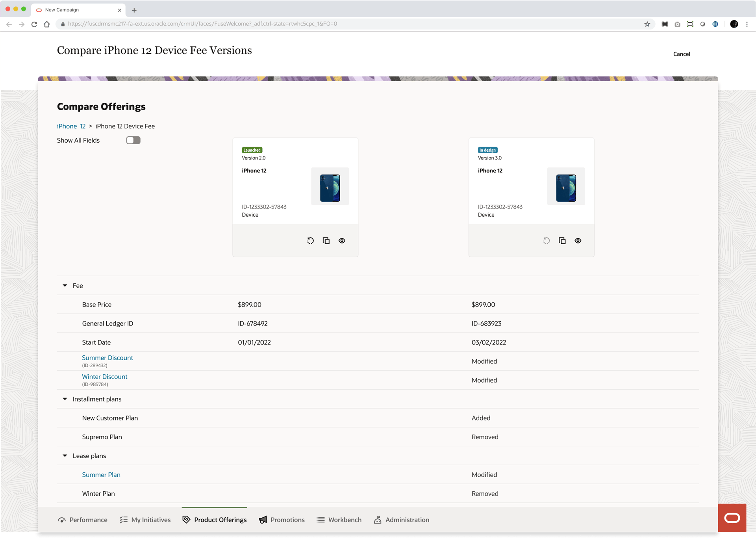
Task: Switch to Promotions tab
Action: [x=282, y=520]
